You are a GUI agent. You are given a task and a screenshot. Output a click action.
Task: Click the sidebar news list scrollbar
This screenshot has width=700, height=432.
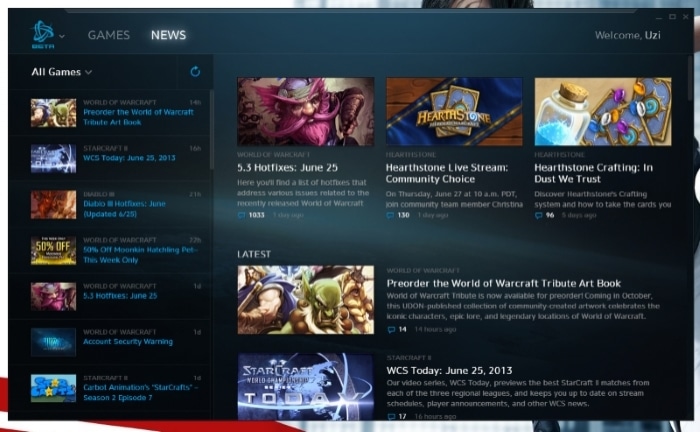coord(212,129)
